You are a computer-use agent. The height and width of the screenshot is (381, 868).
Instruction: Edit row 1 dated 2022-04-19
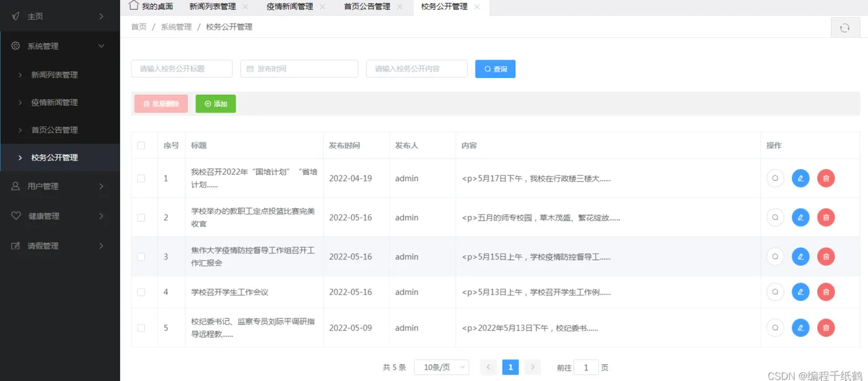800,178
